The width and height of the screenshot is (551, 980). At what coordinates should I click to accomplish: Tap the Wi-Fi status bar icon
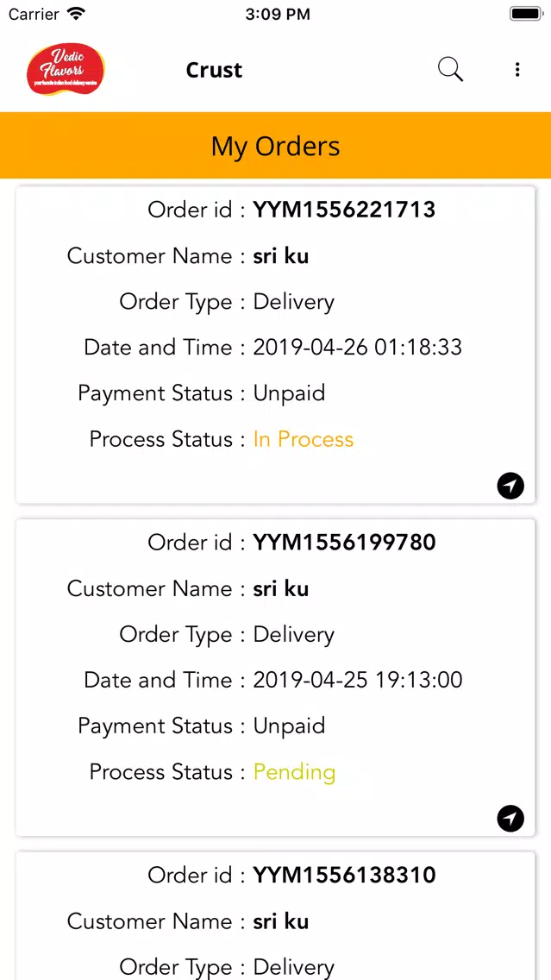pyautogui.click(x=76, y=15)
